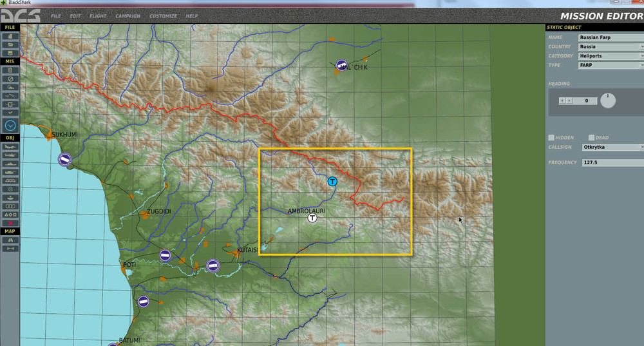
Task: Launch the mission with the blue circle checkmark
Action: 10,126
